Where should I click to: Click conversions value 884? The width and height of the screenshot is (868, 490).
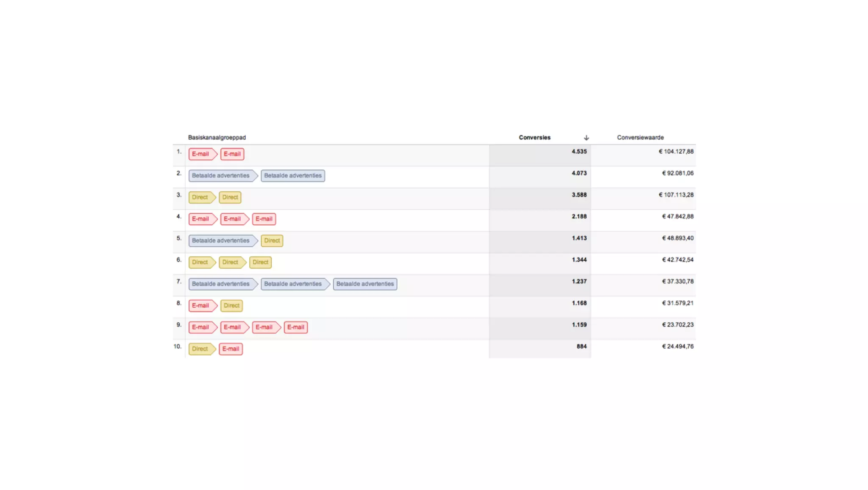[581, 346]
